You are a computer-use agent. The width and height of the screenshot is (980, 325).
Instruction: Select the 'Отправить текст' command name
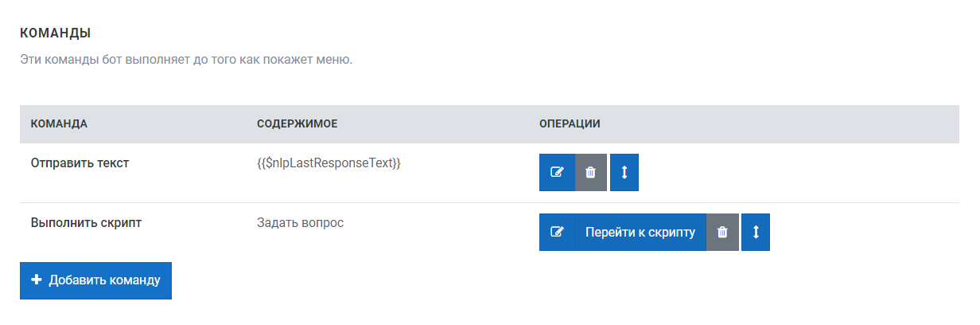[x=80, y=163]
